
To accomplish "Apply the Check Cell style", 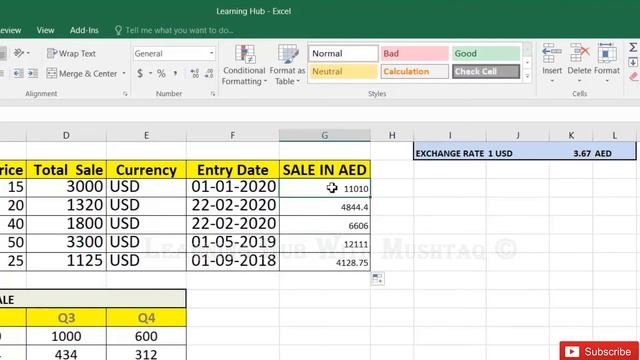I will coord(486,71).
